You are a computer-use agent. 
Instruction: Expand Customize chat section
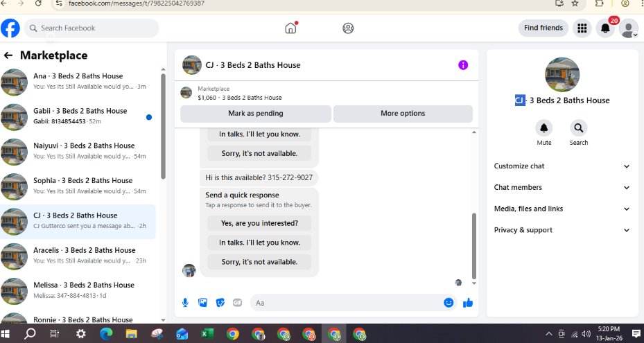(562, 166)
